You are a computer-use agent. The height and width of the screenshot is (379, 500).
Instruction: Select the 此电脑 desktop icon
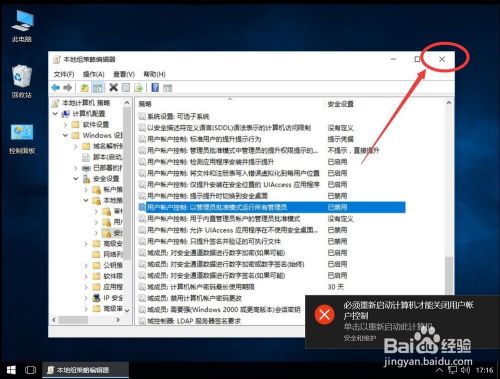(22, 26)
